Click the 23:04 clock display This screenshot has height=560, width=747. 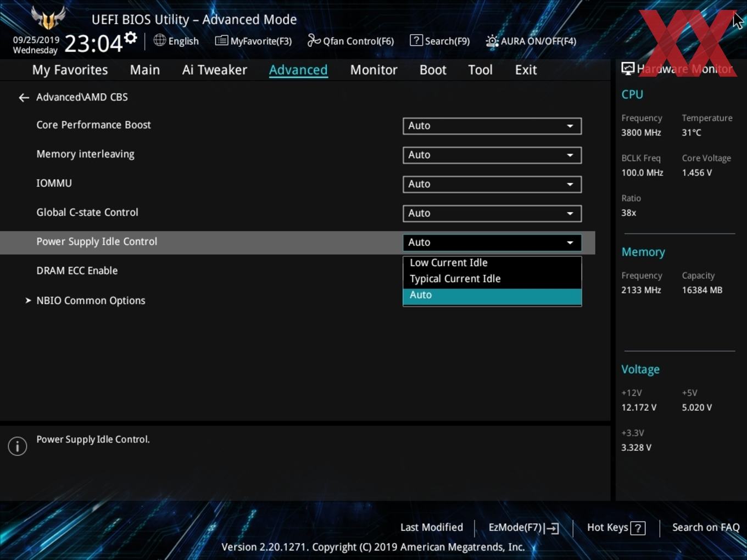(93, 43)
